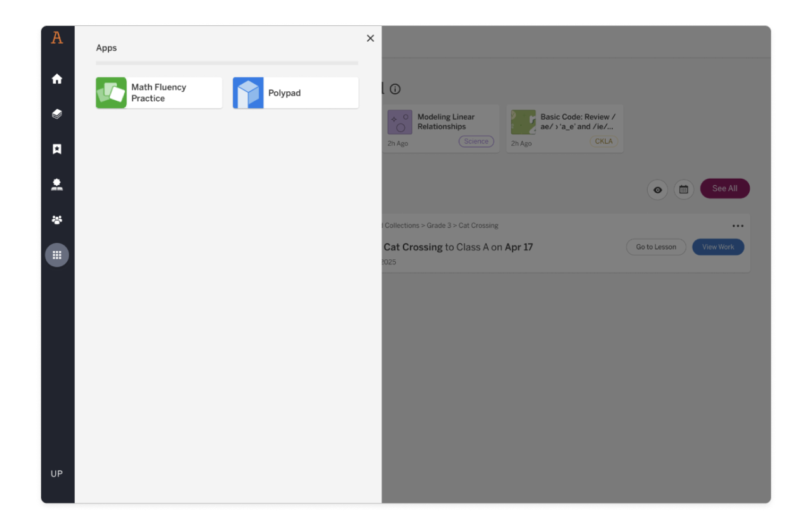
Task: Go to Home via the sidebar icon
Action: point(57,79)
